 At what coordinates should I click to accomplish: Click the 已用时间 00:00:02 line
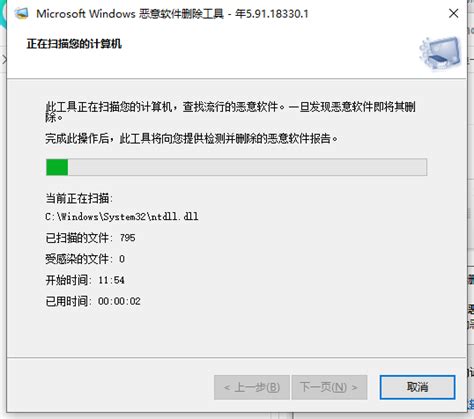click(x=93, y=301)
